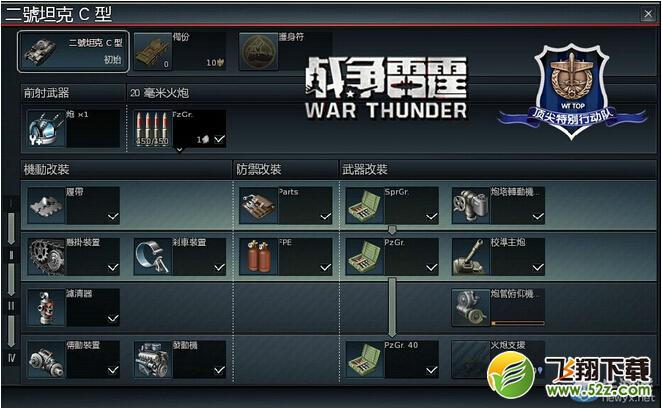Select the 炮塔轉動機 turret drive icon

tap(470, 206)
